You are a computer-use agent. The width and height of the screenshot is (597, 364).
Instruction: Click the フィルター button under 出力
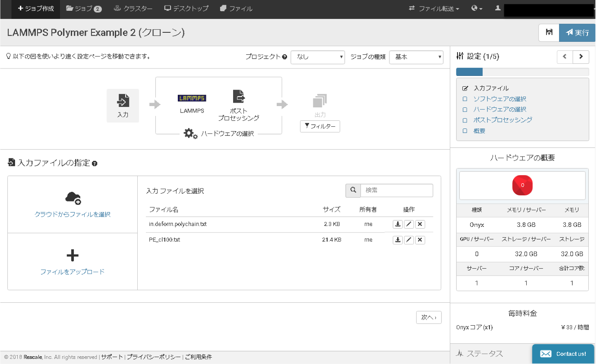pyautogui.click(x=320, y=126)
